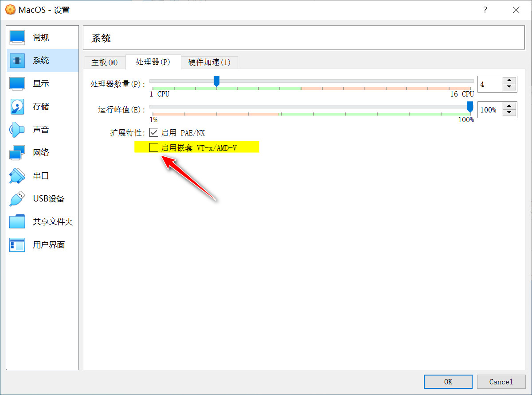Decrease processor count with down arrow

point(509,87)
